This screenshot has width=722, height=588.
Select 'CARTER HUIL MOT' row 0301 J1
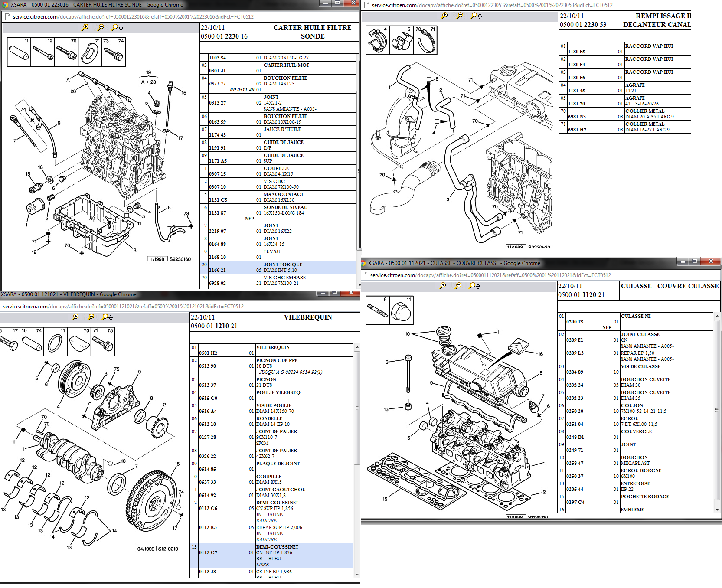(x=278, y=68)
